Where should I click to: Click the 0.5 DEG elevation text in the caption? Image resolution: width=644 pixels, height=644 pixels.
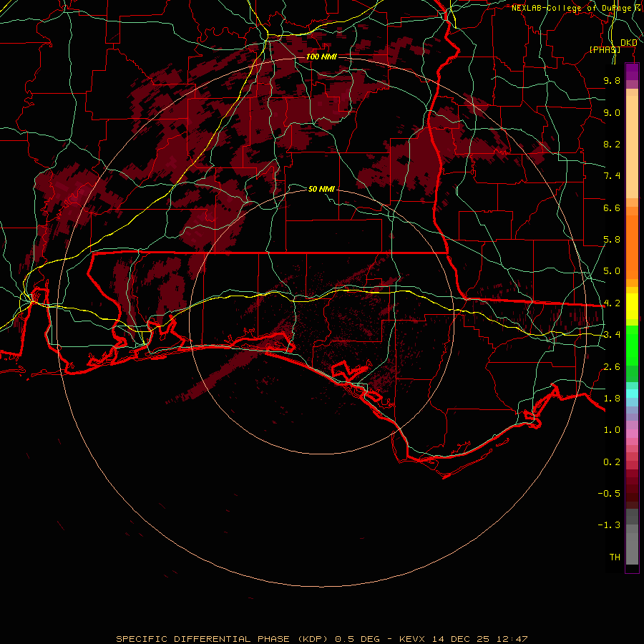pos(356,639)
